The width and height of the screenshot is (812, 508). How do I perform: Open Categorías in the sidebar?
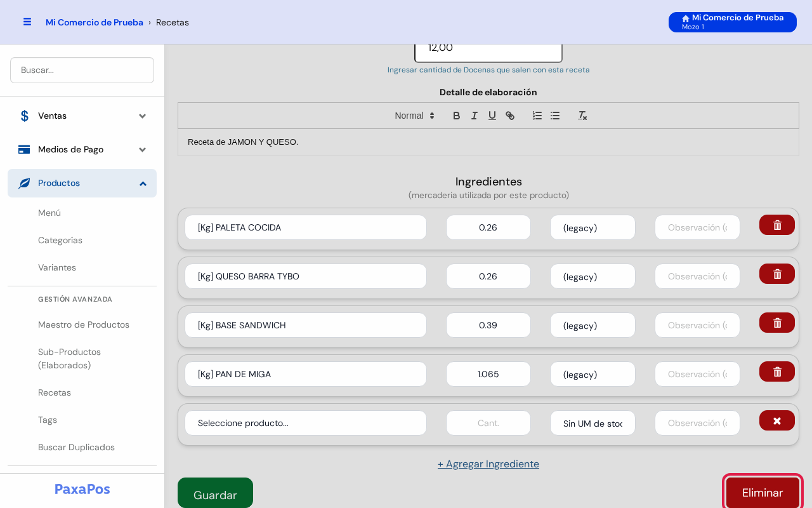60,240
